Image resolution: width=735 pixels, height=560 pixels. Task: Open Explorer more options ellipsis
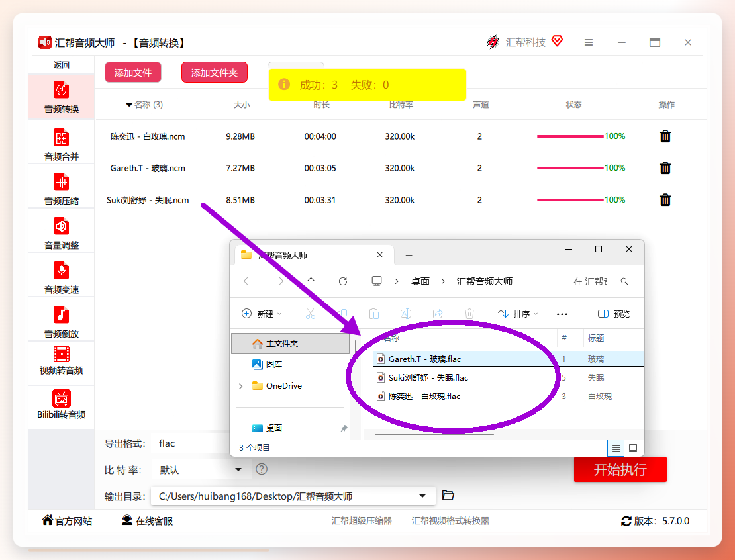(x=562, y=314)
